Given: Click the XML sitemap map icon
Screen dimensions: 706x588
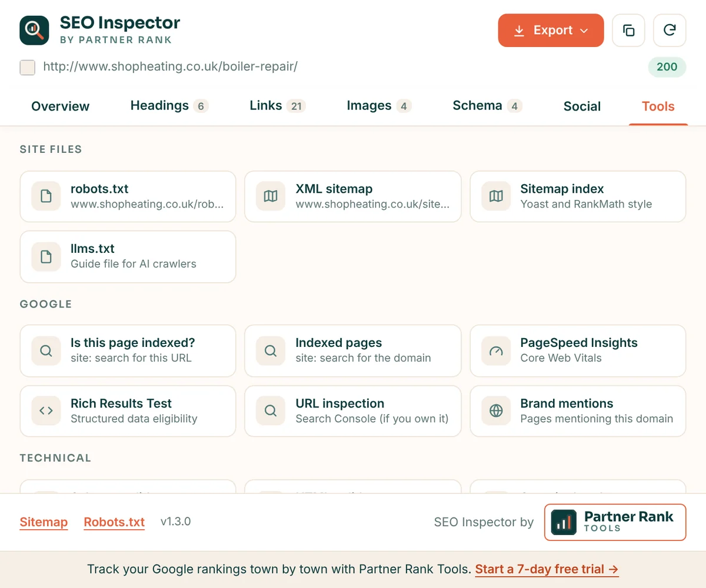Looking at the screenshot, I should 271,196.
